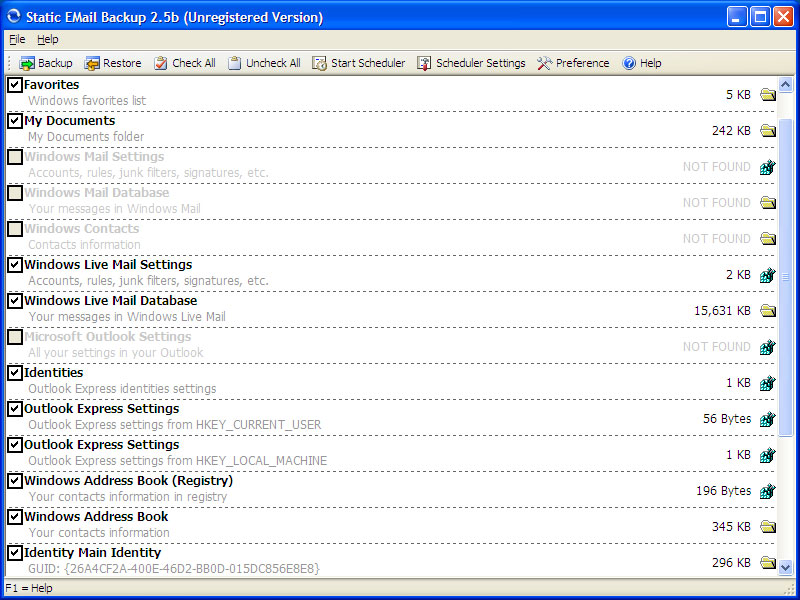The image size is (800, 600).
Task: Click the scroll up arrow
Action: tap(786, 84)
